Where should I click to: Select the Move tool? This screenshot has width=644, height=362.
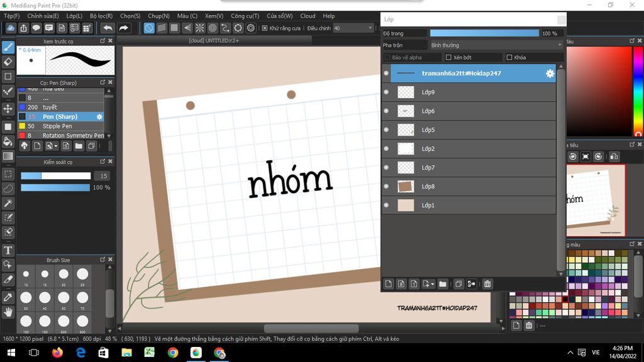point(8,109)
